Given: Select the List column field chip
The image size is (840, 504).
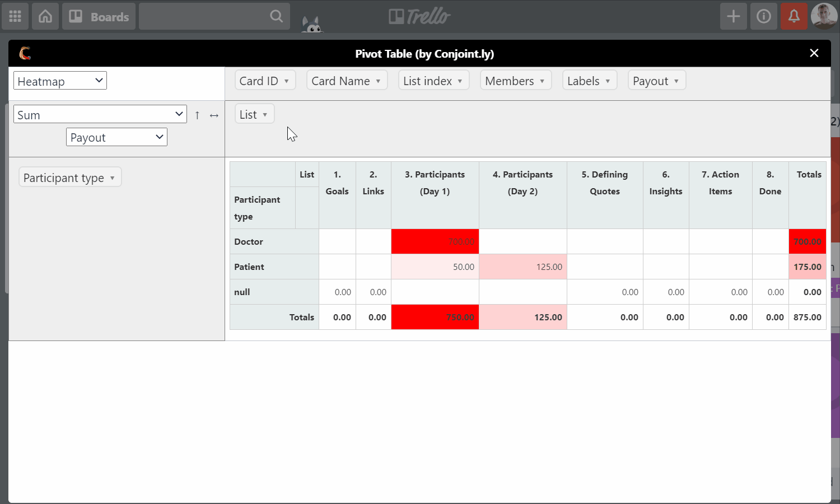Looking at the screenshot, I should [254, 114].
